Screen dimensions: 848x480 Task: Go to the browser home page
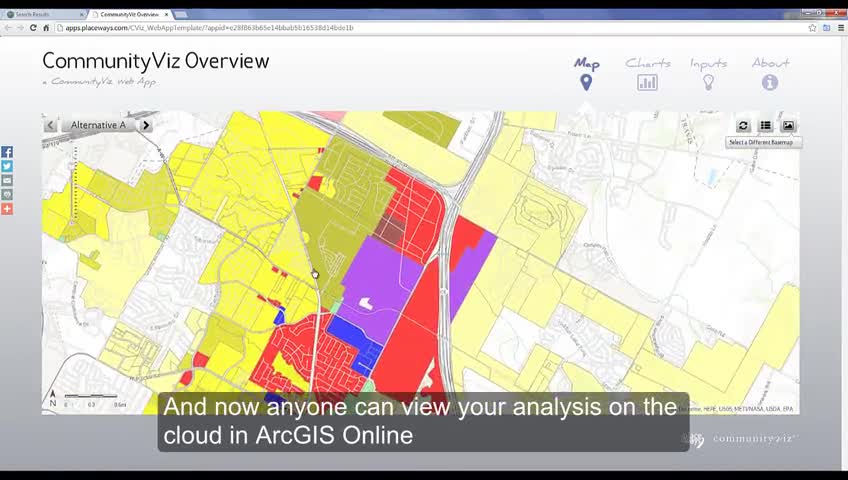[x=46, y=28]
